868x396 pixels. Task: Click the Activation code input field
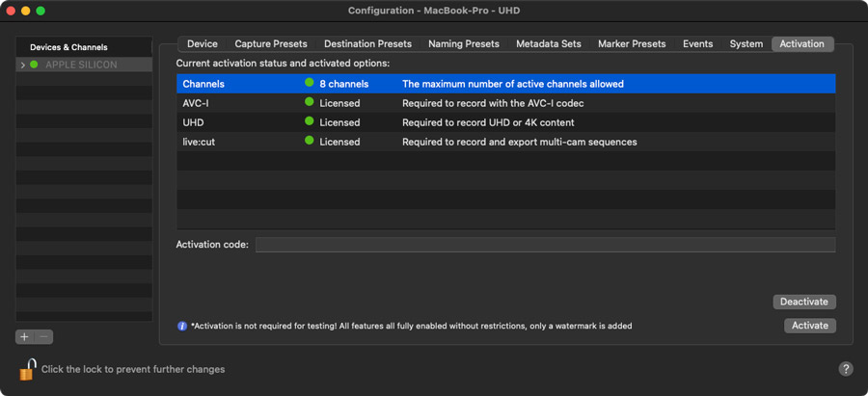pos(545,245)
